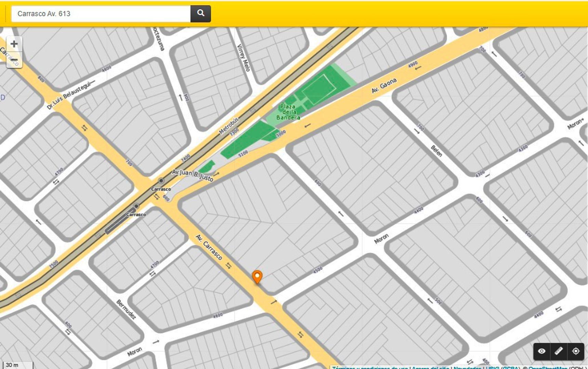588x369 pixels.
Task: Click the Av. Carrasco street label
Action: click(209, 247)
